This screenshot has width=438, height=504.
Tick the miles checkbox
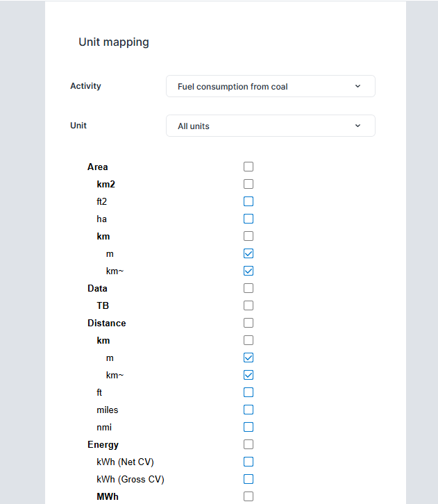tap(249, 410)
